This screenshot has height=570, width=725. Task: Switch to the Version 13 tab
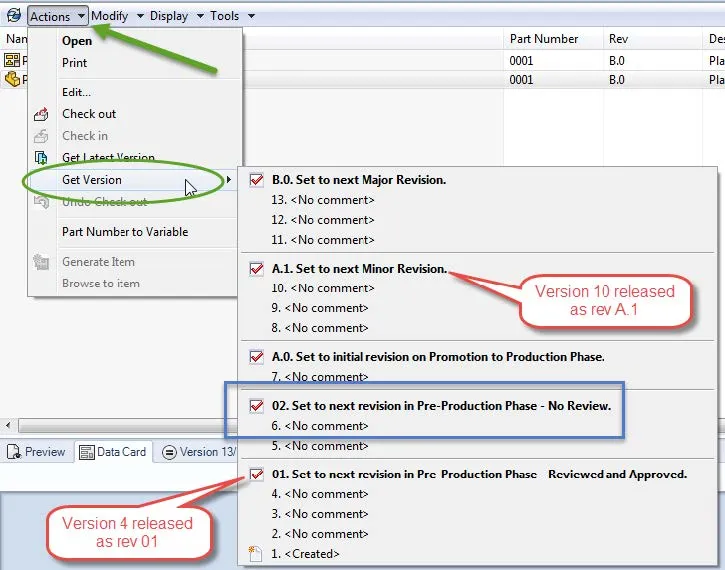[x=199, y=452]
